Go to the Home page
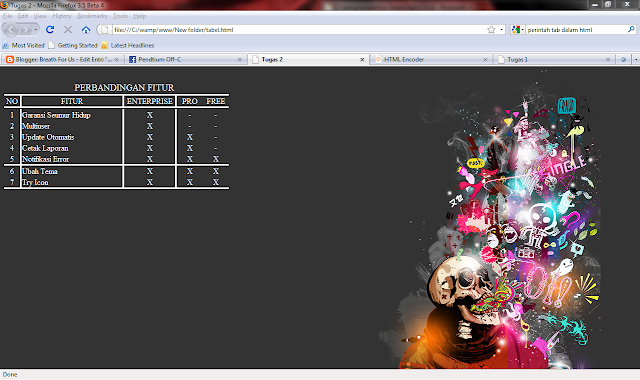The image size is (640, 380). point(86,30)
